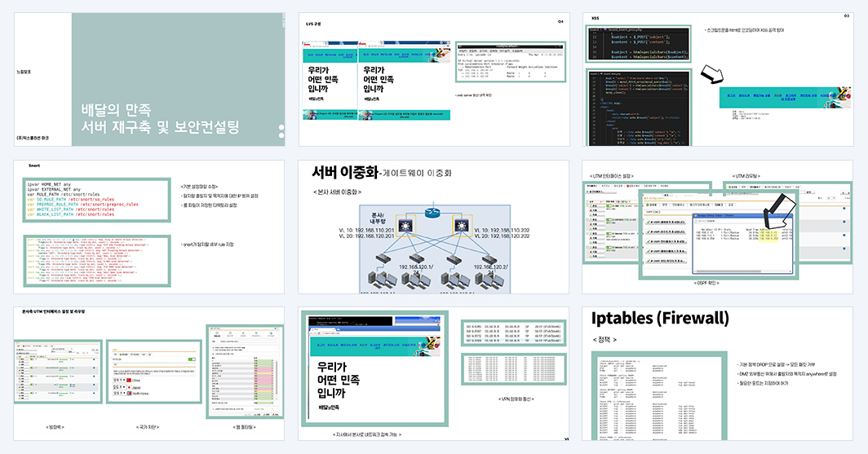Screen dimensions: 868x454
Task: Click the North Korea flag icon
Action: tap(129, 393)
